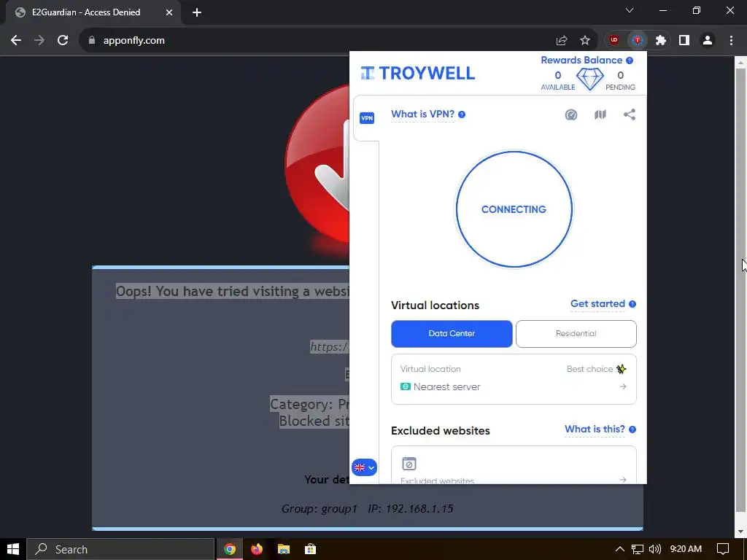
Task: Open the Chrome extensions puzzle icon
Action: (660, 41)
